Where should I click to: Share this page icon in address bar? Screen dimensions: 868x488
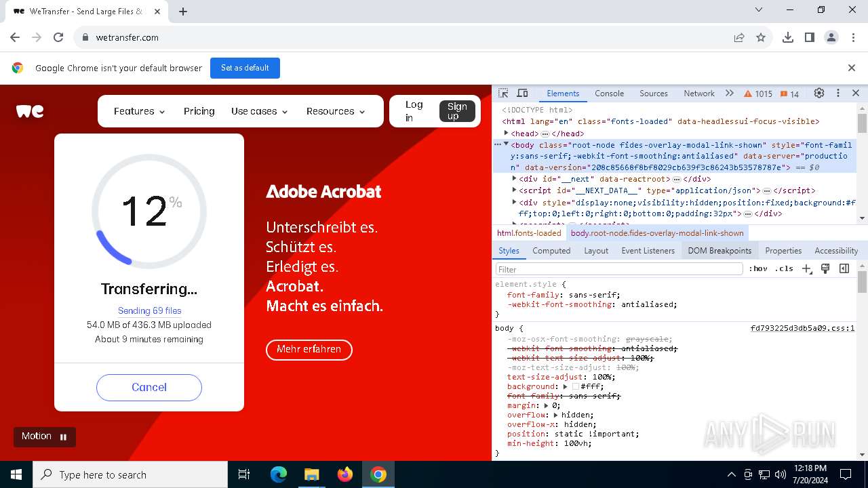pos(739,38)
